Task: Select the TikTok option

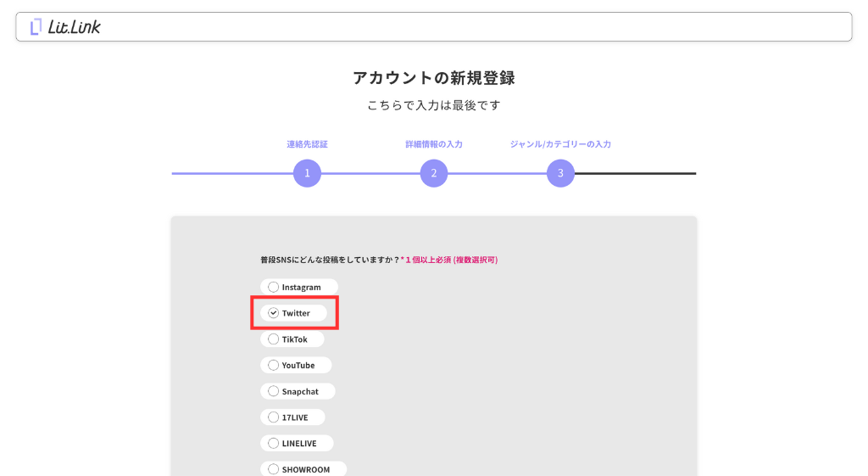Action: tap(292, 339)
